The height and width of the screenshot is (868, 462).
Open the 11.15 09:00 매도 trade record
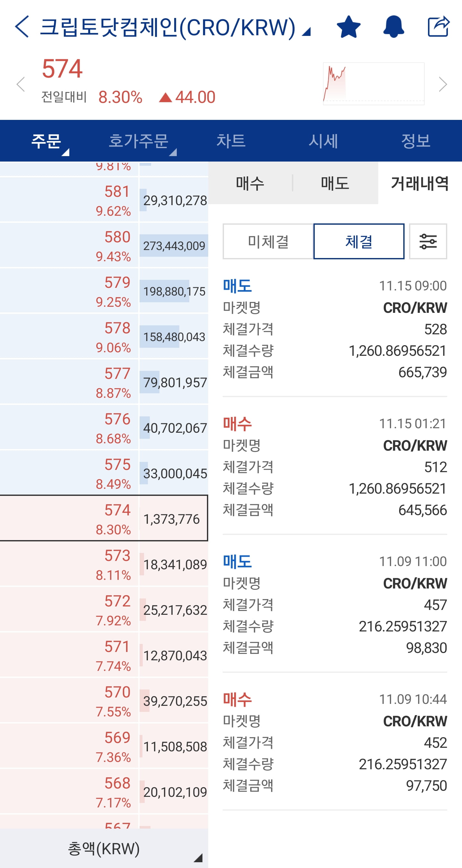[335, 329]
